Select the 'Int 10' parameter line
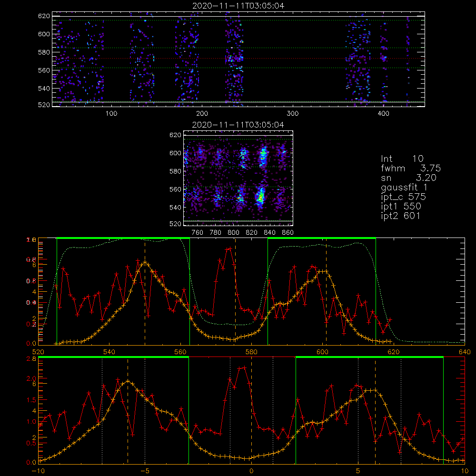The height and width of the screenshot is (476, 476). point(402,159)
